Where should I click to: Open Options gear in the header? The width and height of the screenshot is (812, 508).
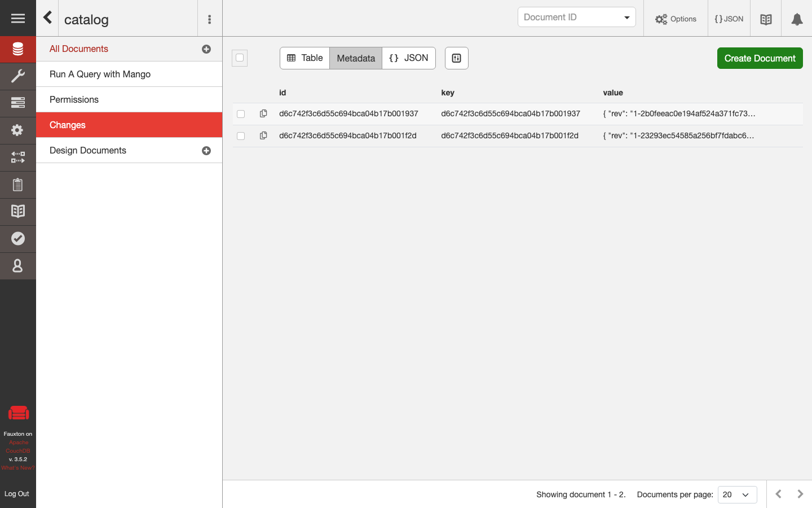coord(676,19)
